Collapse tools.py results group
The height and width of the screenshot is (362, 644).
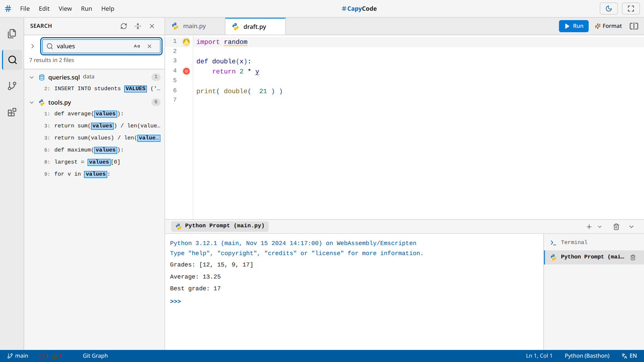coord(32,102)
